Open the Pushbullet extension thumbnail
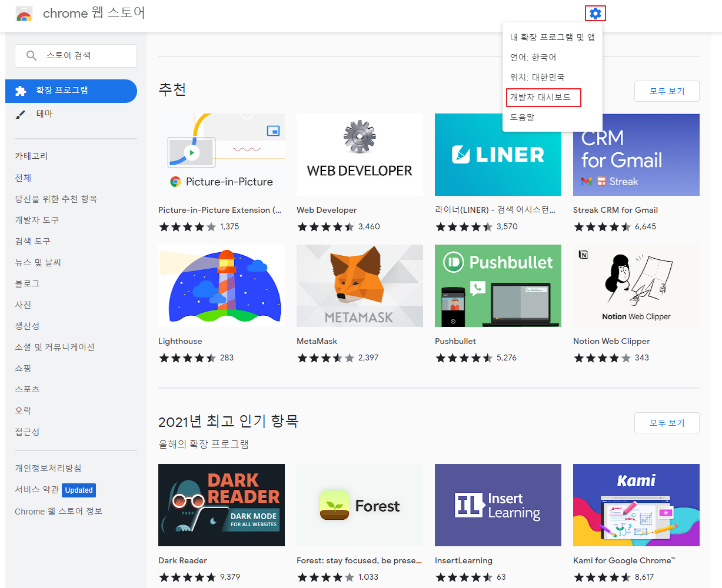This screenshot has height=588, width=722. point(498,286)
